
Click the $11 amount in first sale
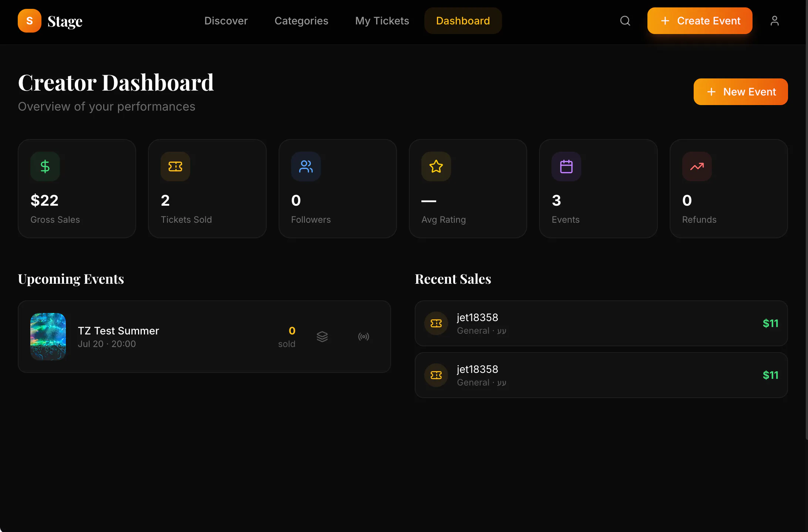(771, 323)
